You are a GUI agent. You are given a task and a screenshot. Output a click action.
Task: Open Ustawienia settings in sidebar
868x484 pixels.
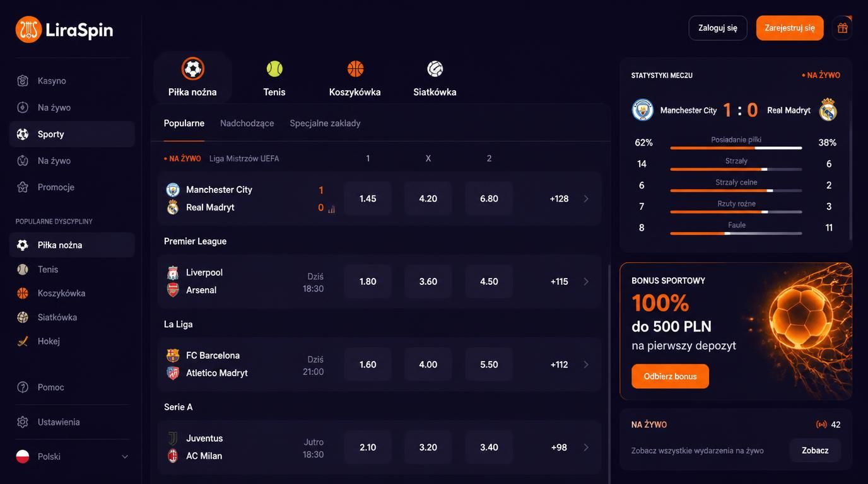coord(72,422)
